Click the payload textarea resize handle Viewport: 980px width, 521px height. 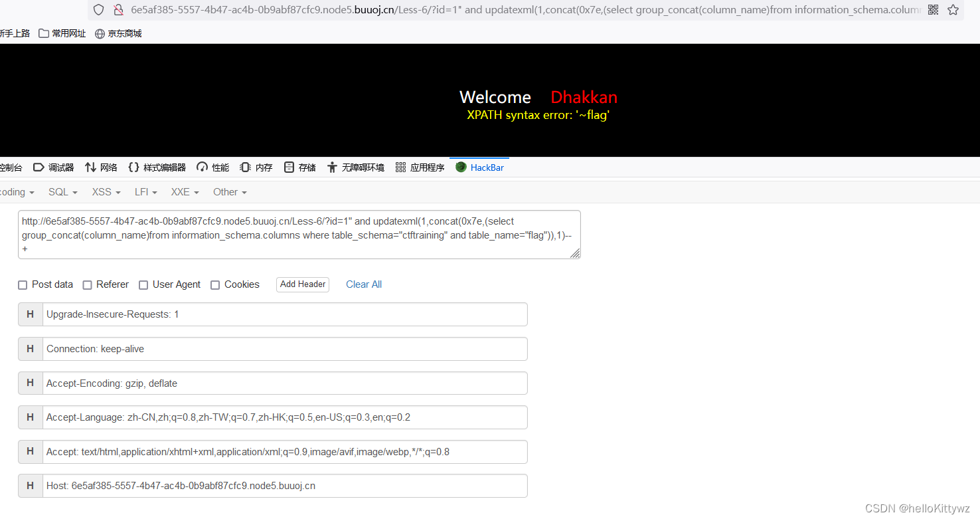point(575,253)
